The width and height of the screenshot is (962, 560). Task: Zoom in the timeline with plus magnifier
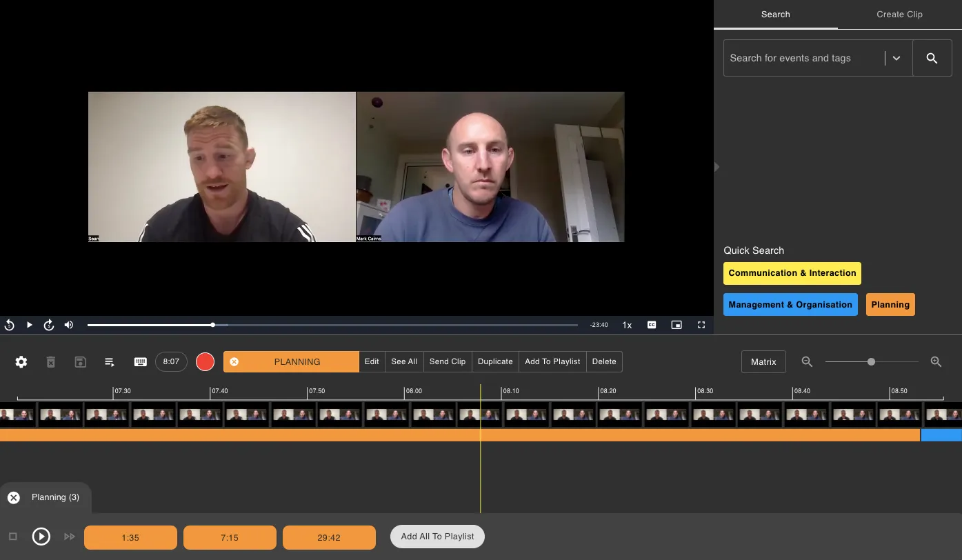936,362
